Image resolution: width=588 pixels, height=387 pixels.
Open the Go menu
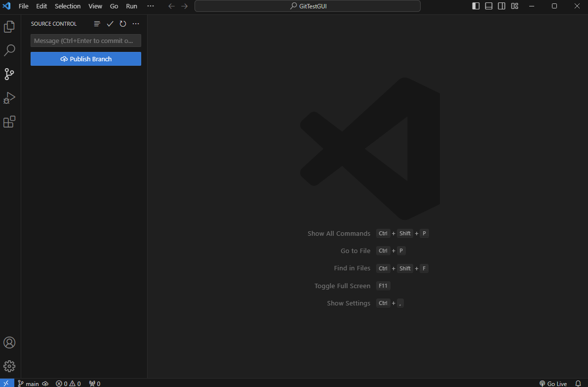[x=114, y=6]
